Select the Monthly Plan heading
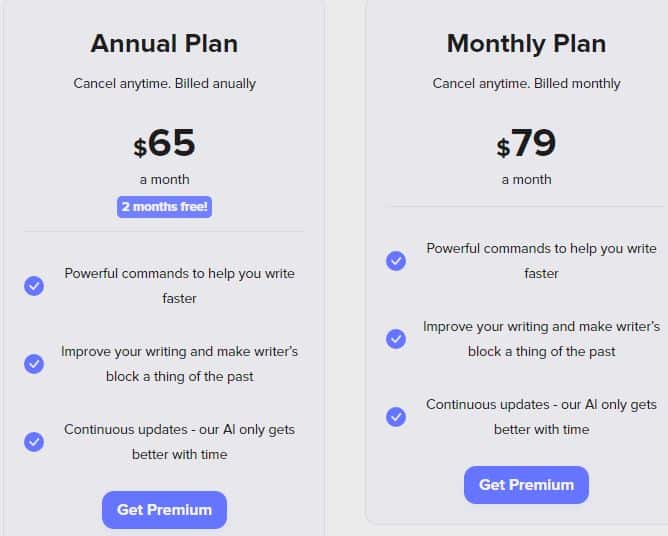Viewport: 668px width, 536px height. point(526,43)
